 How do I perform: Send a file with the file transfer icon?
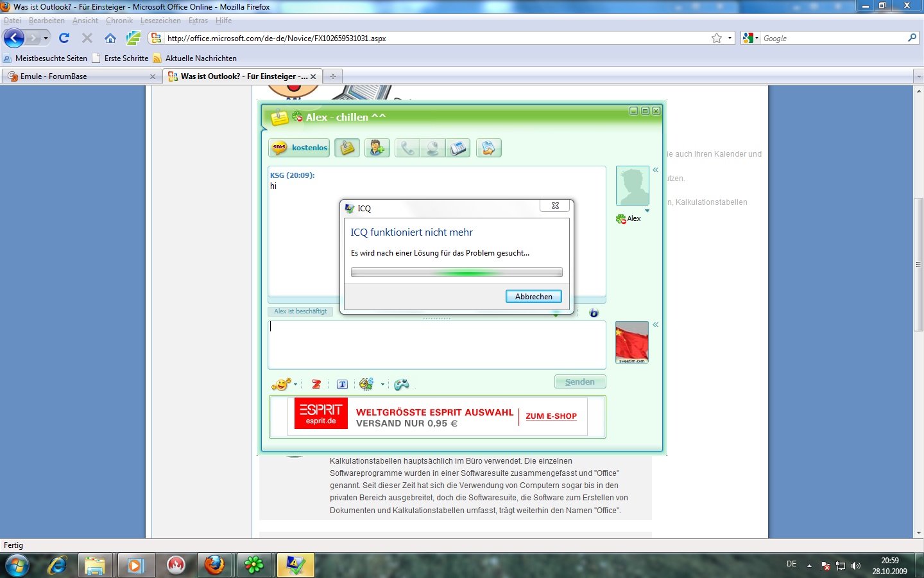click(488, 148)
